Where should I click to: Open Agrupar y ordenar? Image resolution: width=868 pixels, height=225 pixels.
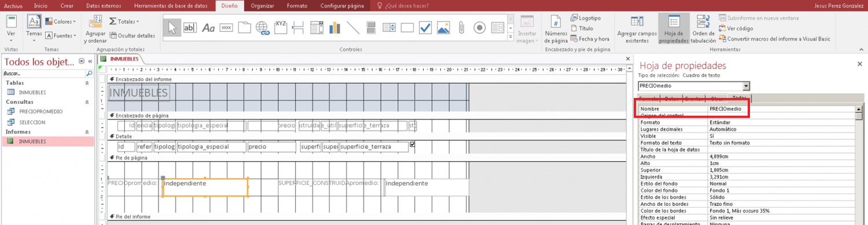[95, 30]
